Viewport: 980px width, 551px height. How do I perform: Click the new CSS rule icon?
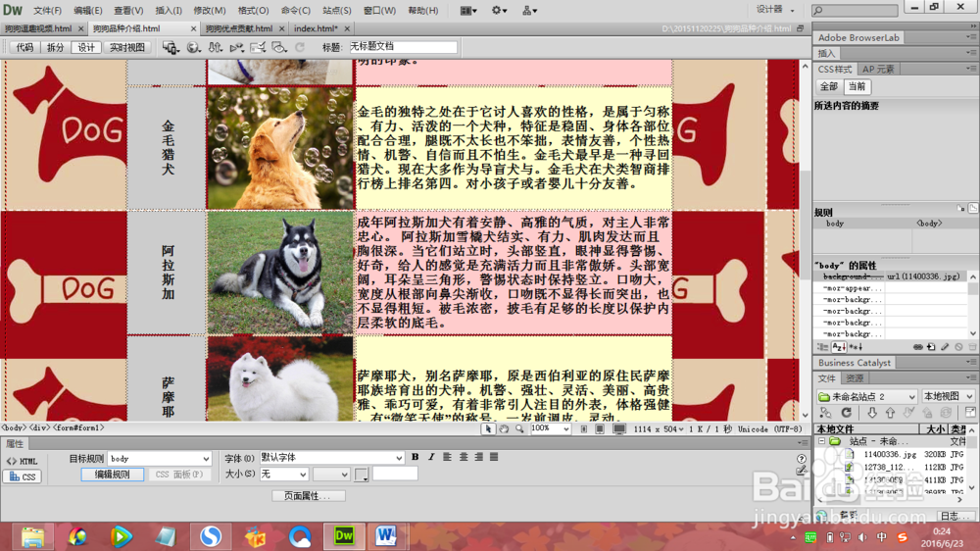[x=931, y=347]
